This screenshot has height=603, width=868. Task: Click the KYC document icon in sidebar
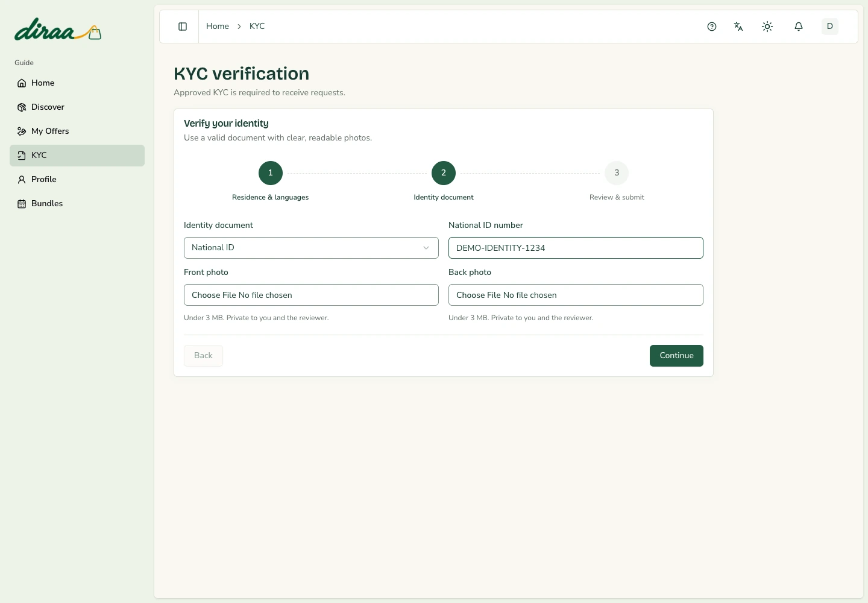click(22, 156)
